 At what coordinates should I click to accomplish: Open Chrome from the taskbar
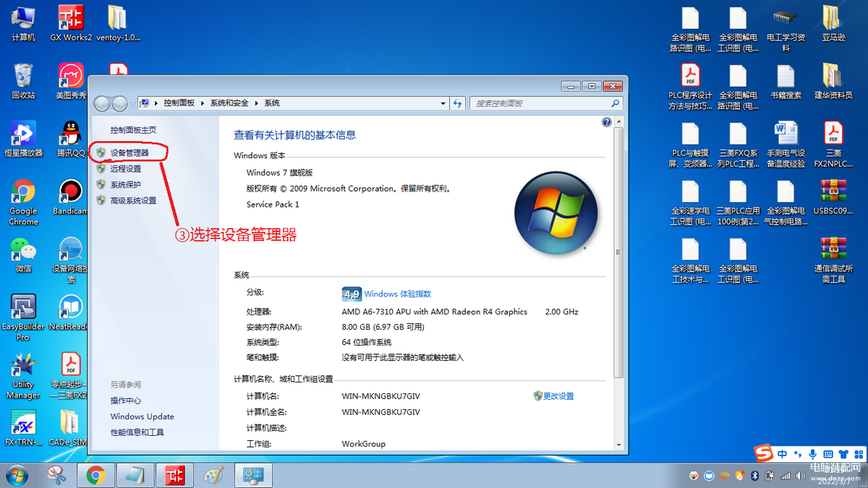pyautogui.click(x=96, y=475)
